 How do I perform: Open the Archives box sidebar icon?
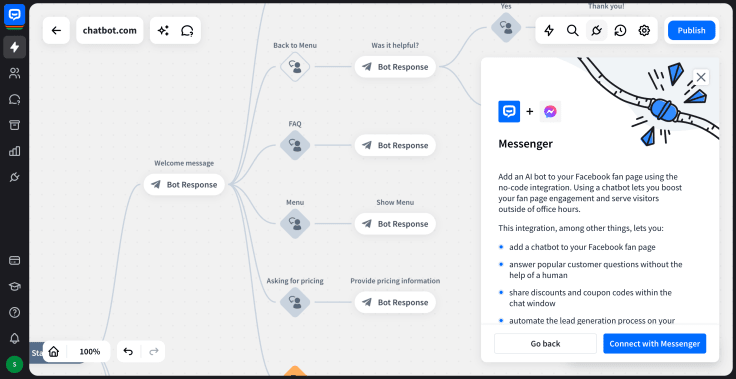tap(15, 125)
